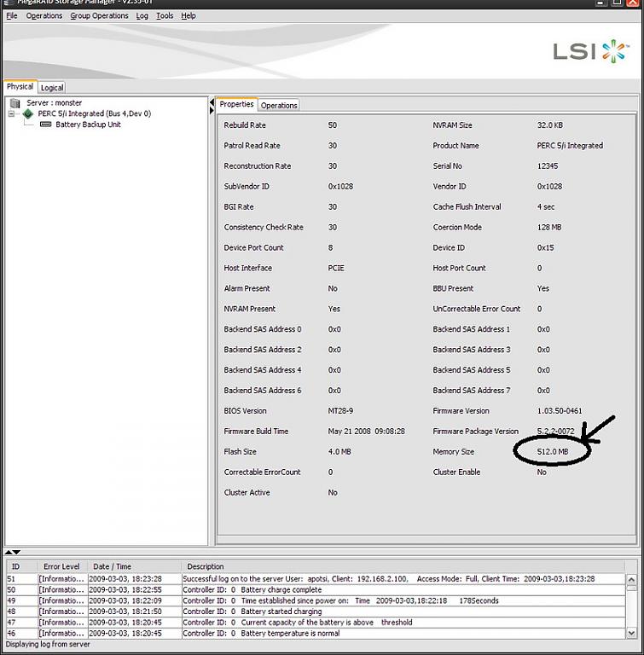Click the Coercion Mode value 128 MB
Viewport: 644px width, 655px height.
click(x=549, y=227)
